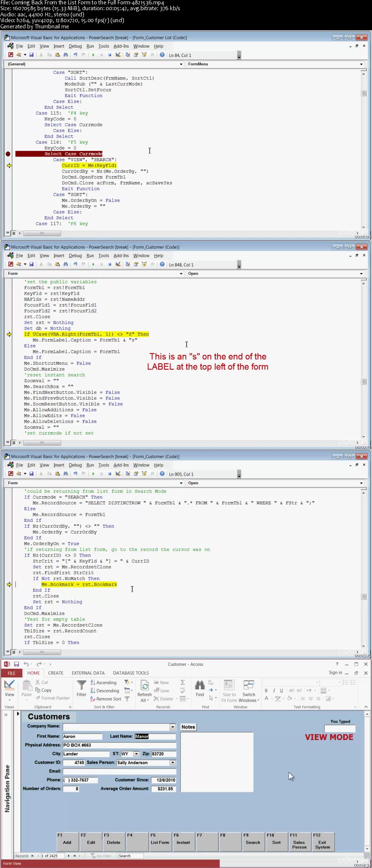372x868 pixels.
Task: Open the (General) object dropdown
Action: click(x=181, y=64)
